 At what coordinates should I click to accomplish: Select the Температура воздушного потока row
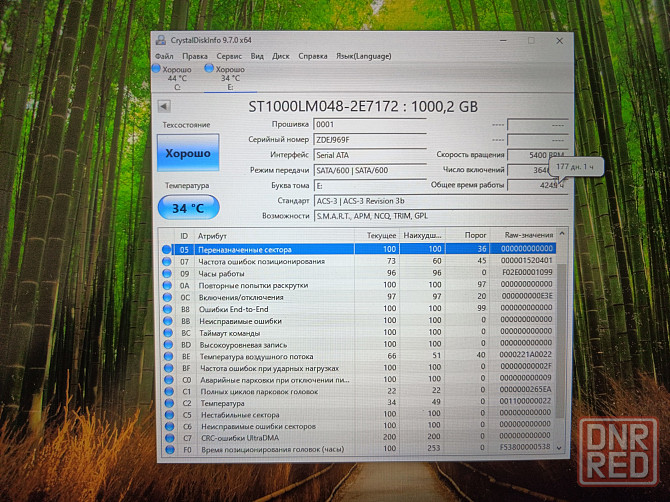[x=358, y=356]
